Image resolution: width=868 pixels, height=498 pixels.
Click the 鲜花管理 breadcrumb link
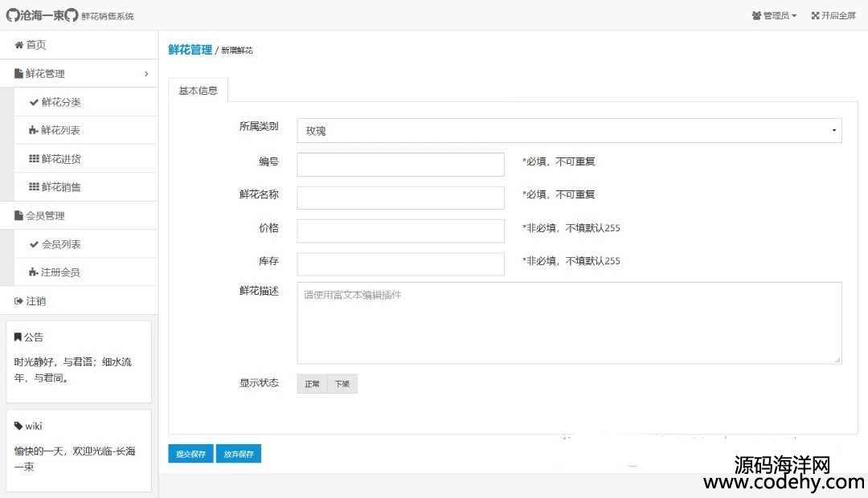(x=190, y=50)
